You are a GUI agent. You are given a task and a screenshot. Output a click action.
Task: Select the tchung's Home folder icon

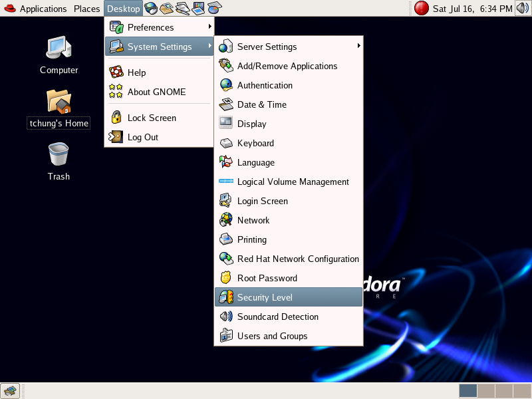click(59, 109)
